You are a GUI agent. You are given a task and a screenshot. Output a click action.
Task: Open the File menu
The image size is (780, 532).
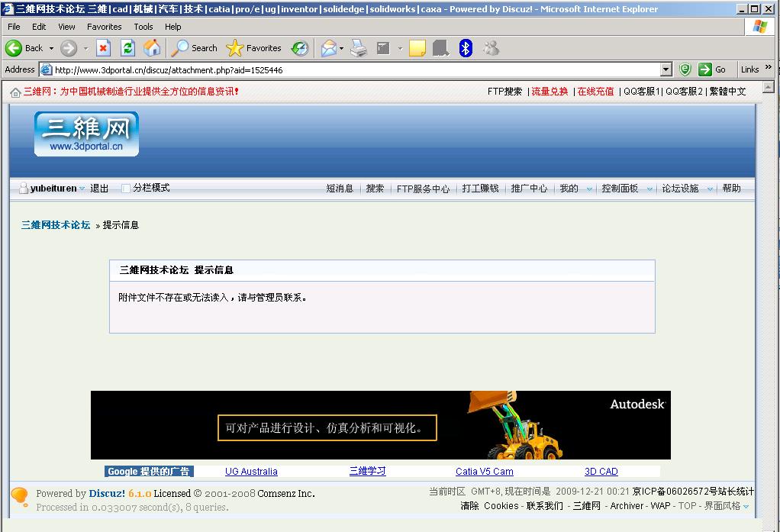click(14, 27)
